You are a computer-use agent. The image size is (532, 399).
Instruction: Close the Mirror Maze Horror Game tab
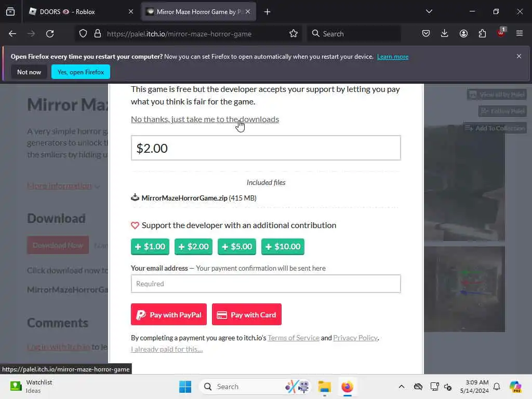[x=248, y=11]
